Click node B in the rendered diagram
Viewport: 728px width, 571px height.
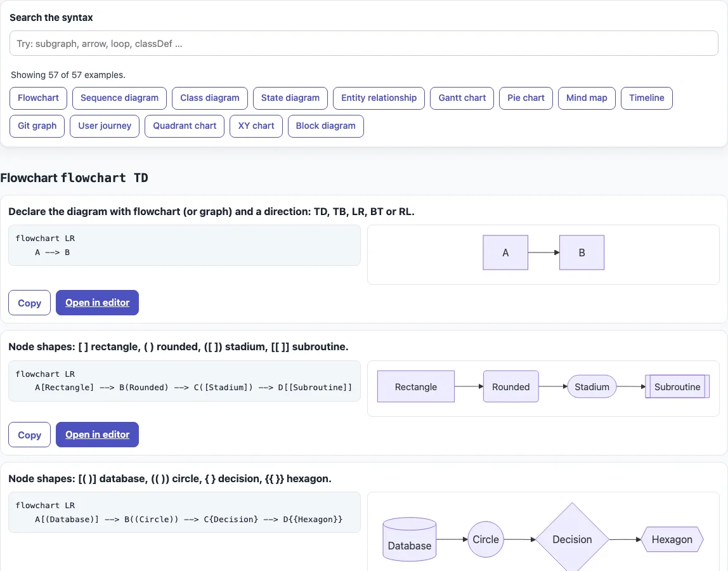(x=582, y=253)
